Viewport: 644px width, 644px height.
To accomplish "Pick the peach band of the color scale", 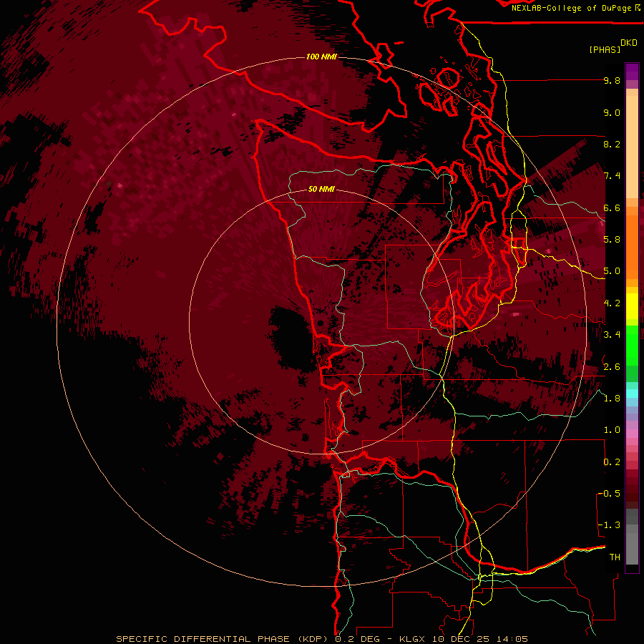I will tap(632, 148).
